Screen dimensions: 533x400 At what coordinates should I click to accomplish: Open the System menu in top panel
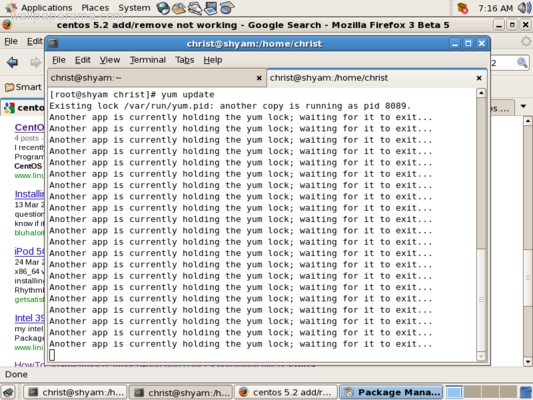(x=134, y=7)
